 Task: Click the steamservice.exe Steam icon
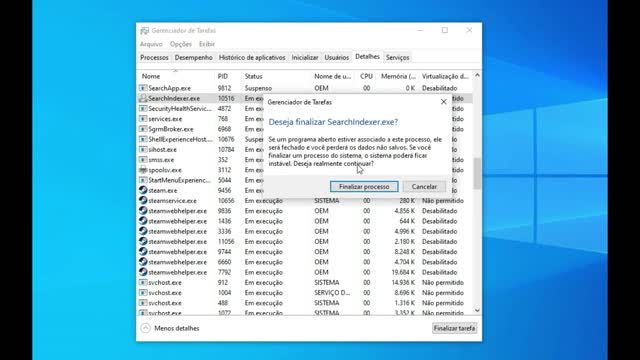[143, 200]
